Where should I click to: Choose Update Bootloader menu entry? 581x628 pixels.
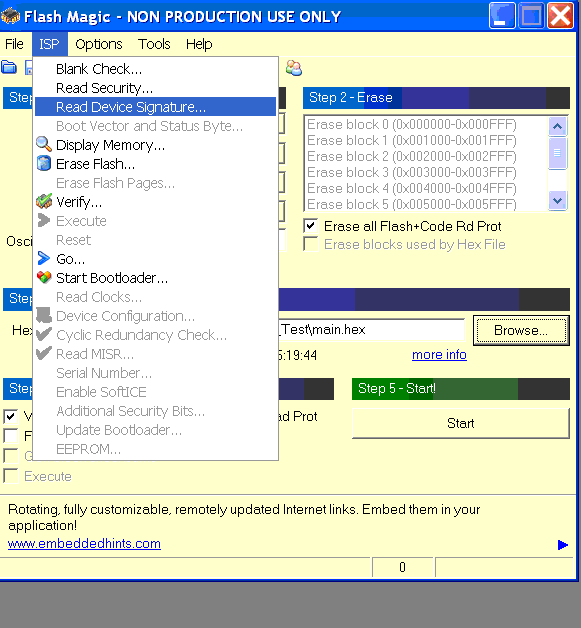pos(155,429)
